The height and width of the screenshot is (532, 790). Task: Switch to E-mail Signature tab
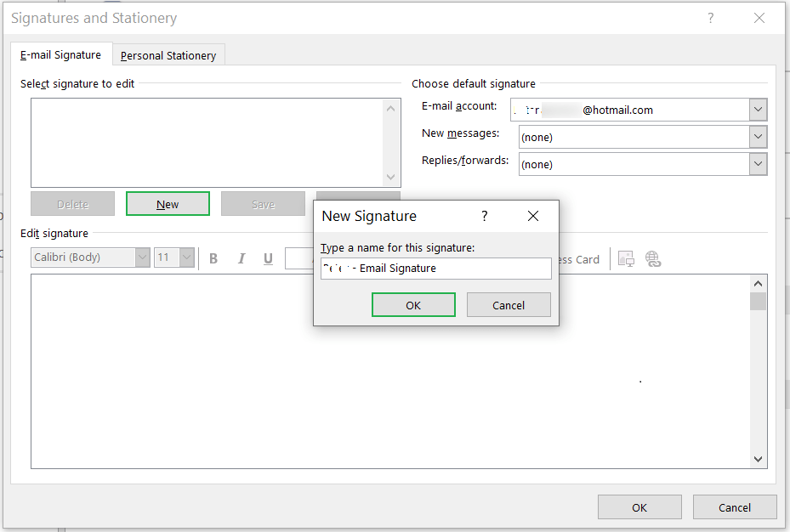60,55
